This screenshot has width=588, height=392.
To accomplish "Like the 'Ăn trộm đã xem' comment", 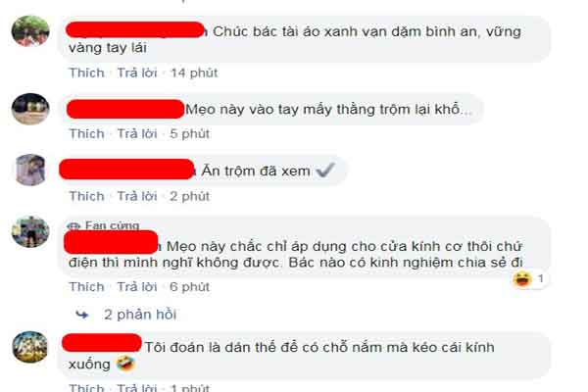I will (86, 196).
